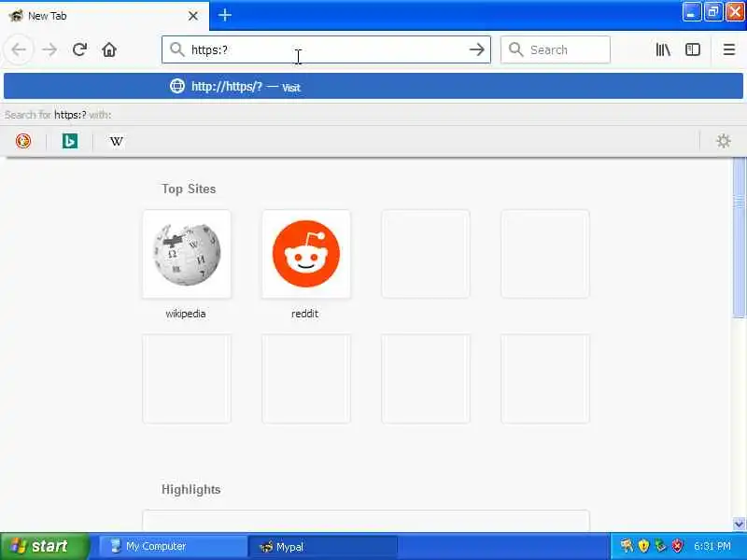The width and height of the screenshot is (747, 560).
Task: Open the hamburger application menu
Action: coord(729,49)
